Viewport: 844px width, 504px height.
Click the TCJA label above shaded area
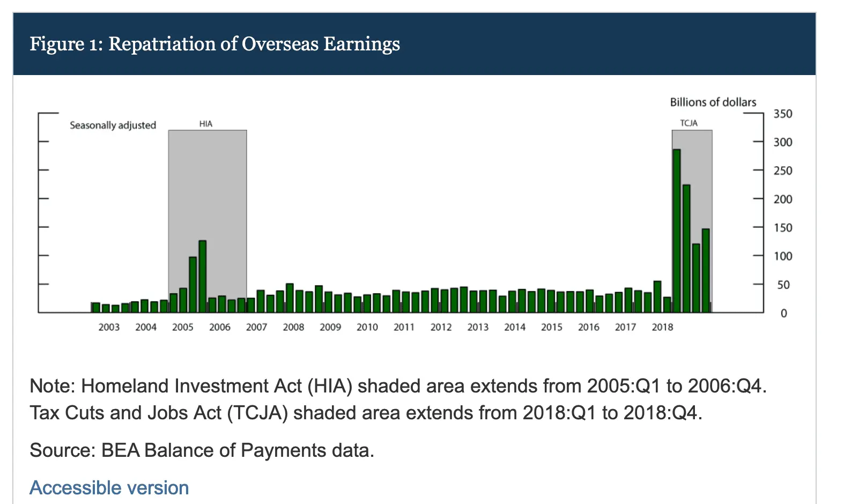688,123
